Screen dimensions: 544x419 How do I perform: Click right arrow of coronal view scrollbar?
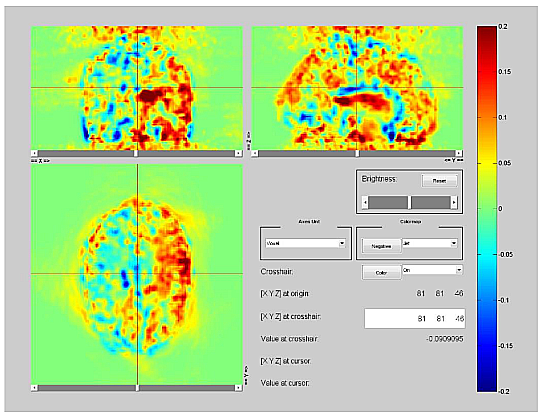[x=238, y=153]
